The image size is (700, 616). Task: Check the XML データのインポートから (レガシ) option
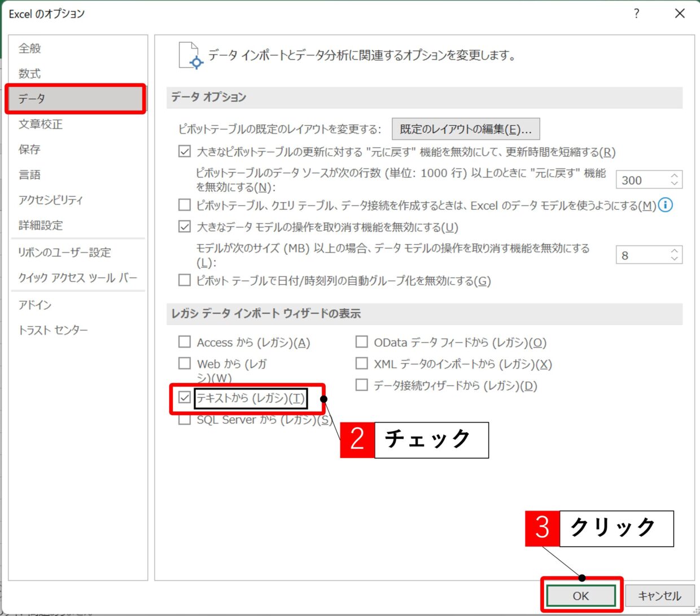tap(362, 363)
